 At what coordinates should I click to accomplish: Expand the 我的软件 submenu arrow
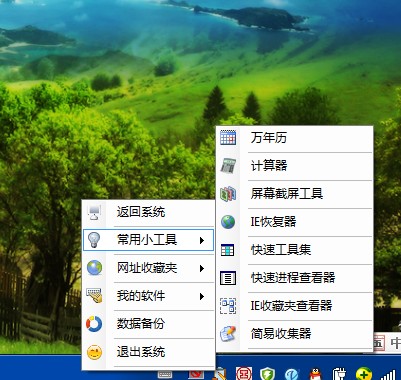pos(202,296)
